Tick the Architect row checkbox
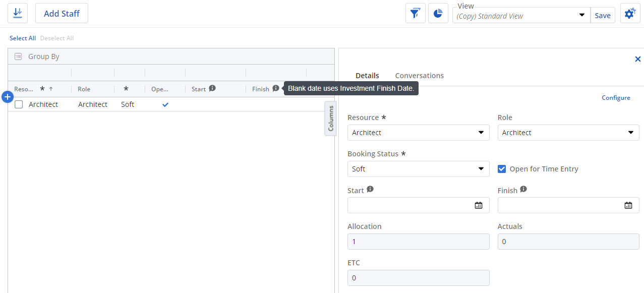Image resolution: width=644 pixels, height=293 pixels. 19,104
